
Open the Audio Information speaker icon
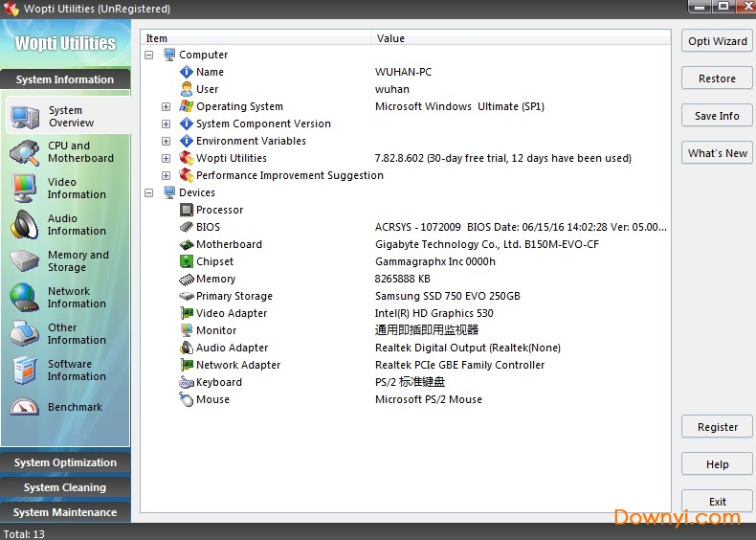pyautogui.click(x=24, y=225)
